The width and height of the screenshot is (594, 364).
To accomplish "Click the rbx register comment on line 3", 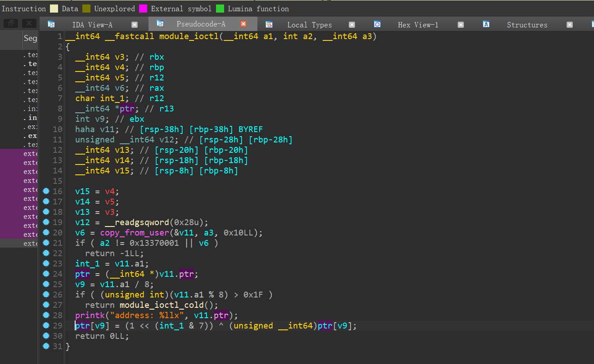I will pos(157,57).
